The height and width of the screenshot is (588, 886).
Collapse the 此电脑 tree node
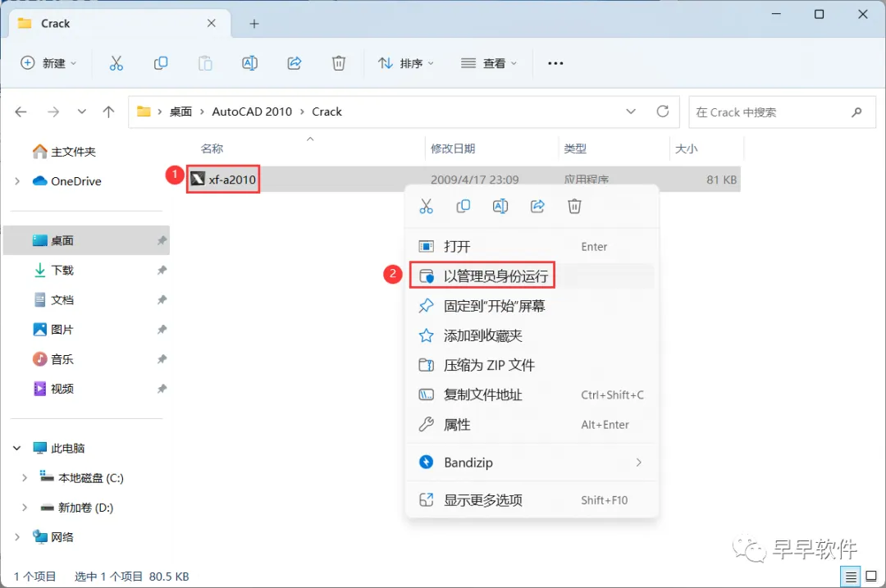point(17,449)
